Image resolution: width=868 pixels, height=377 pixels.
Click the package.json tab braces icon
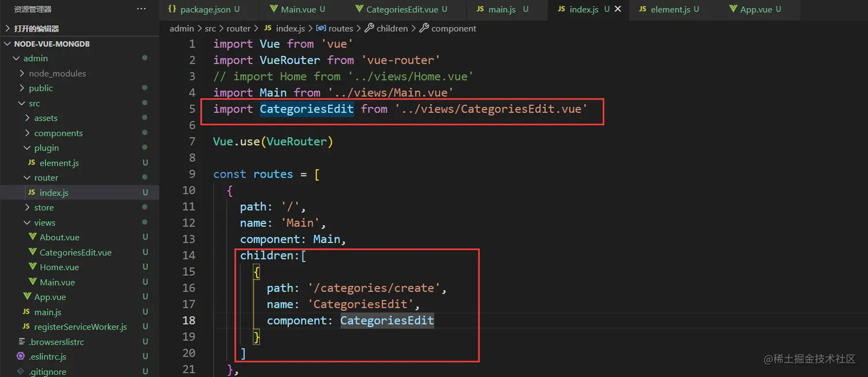point(172,9)
